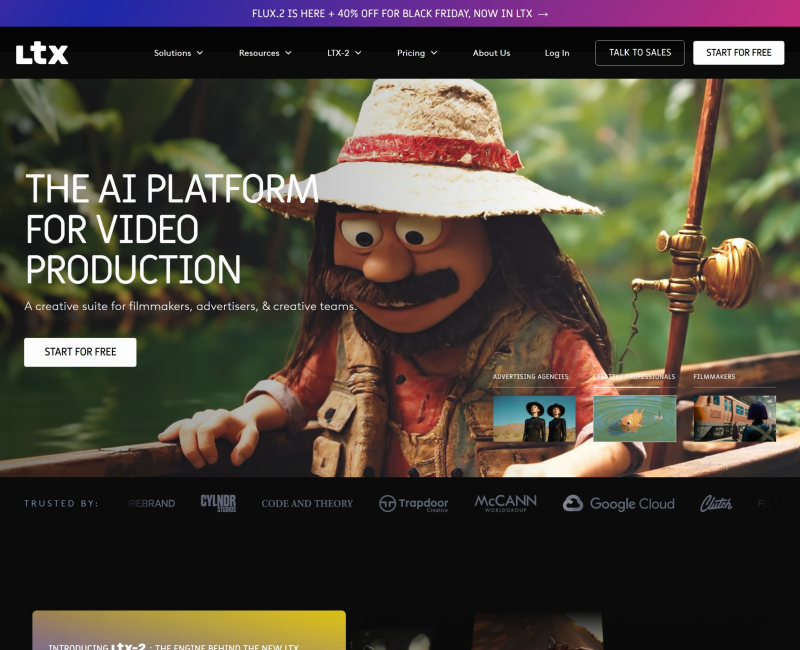Go to the About Us page
The width and height of the screenshot is (800, 650).
point(491,53)
